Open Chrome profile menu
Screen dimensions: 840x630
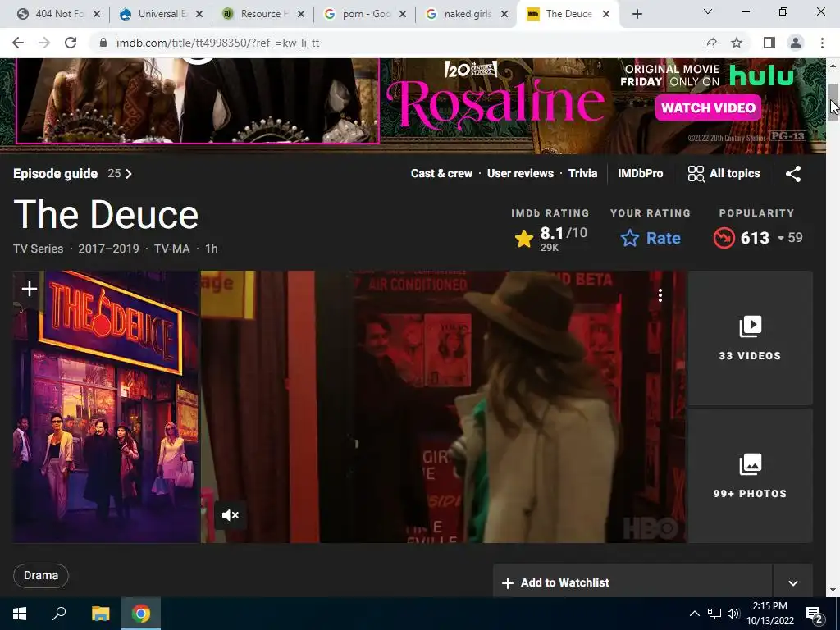[796, 43]
